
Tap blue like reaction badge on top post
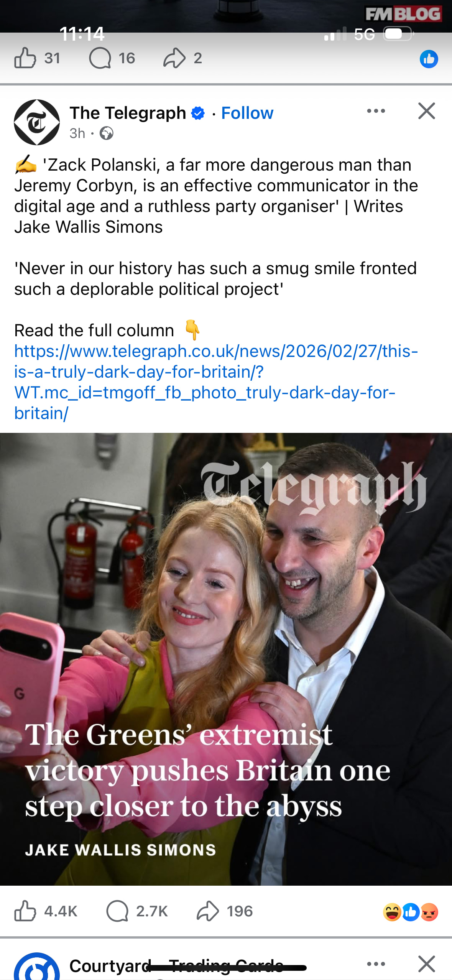click(429, 59)
